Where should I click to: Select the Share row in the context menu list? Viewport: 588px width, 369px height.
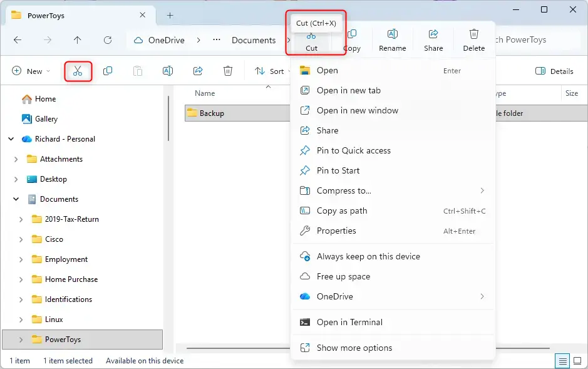point(393,130)
